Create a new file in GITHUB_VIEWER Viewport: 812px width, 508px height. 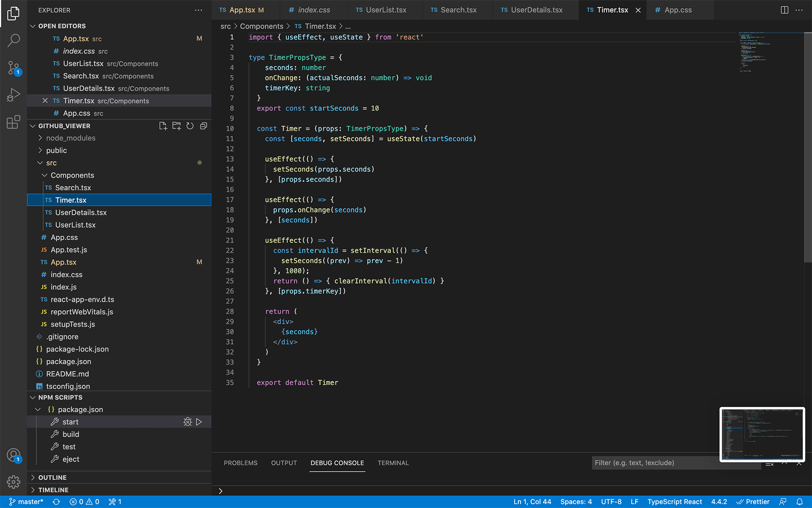[163, 126]
